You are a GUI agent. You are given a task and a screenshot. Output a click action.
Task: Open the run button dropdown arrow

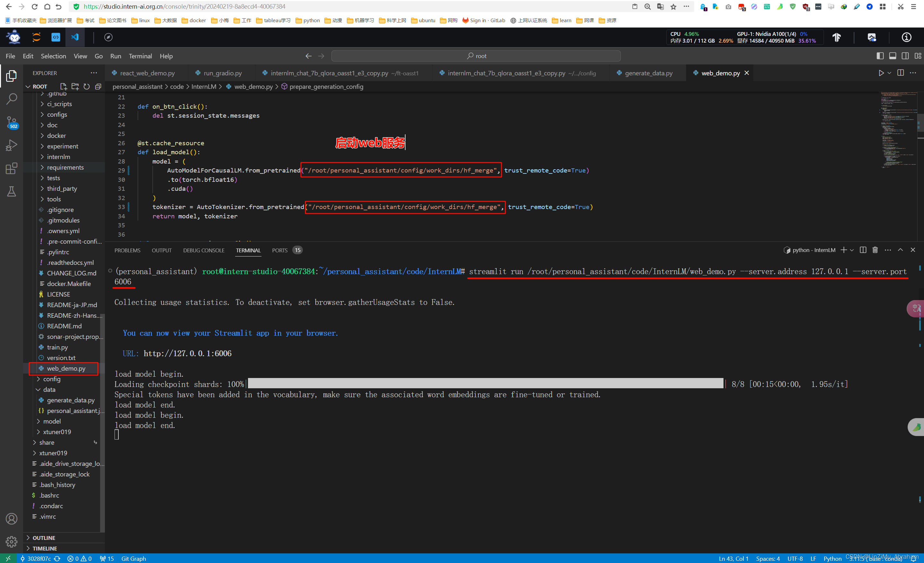(889, 73)
